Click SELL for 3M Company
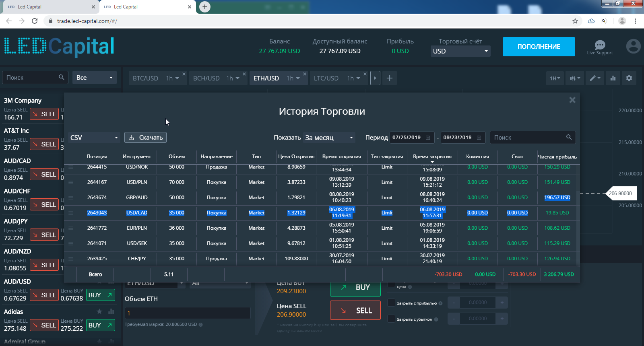Image resolution: width=644 pixels, height=346 pixels. 45,114
